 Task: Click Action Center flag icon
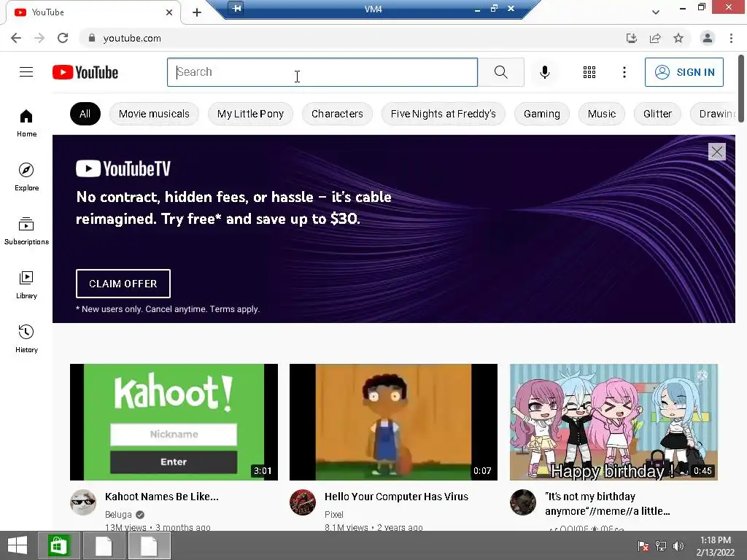pyautogui.click(x=643, y=545)
